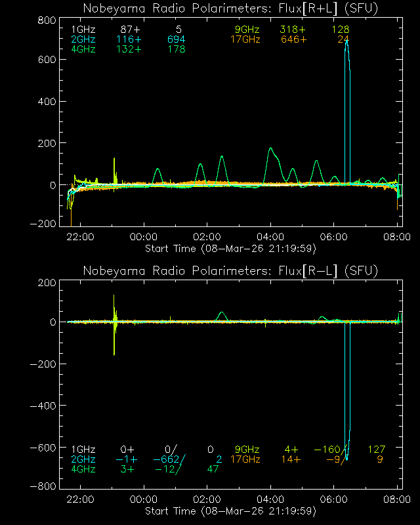This screenshot has width=420, height=525.
Task: Click the tall cyan 2GHz peak in upper plot
Action: pos(346,43)
